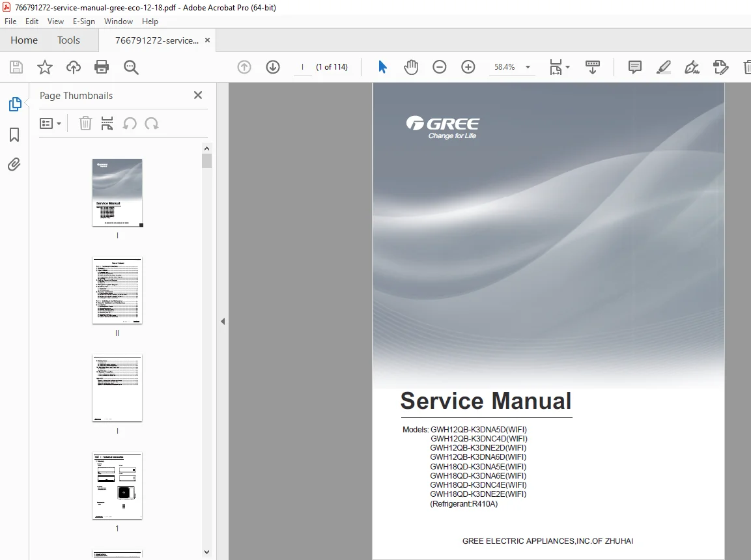The image size is (751, 560).
Task: Show Page Thumbnails side panel icon
Action: tap(15, 104)
